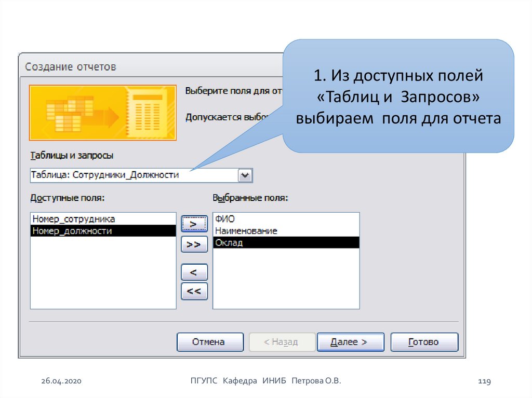Click empty space in Выбранные поля list

pyautogui.click(x=286, y=280)
